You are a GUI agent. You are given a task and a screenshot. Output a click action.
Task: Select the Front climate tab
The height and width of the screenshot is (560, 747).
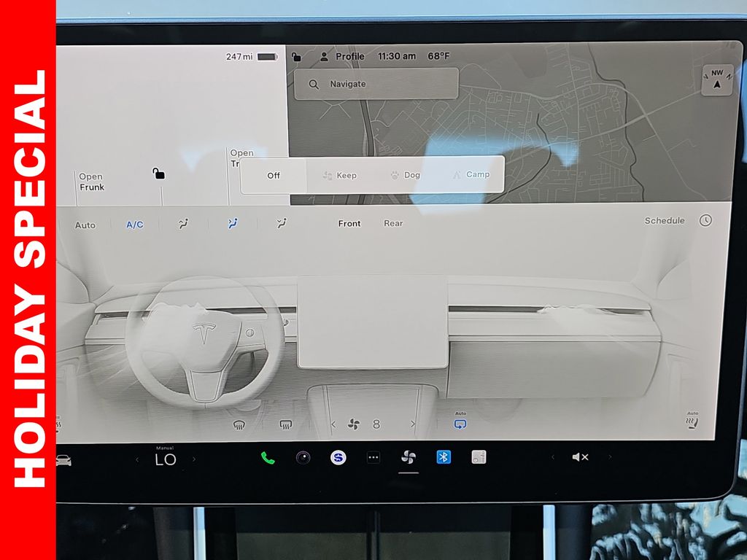[349, 223]
